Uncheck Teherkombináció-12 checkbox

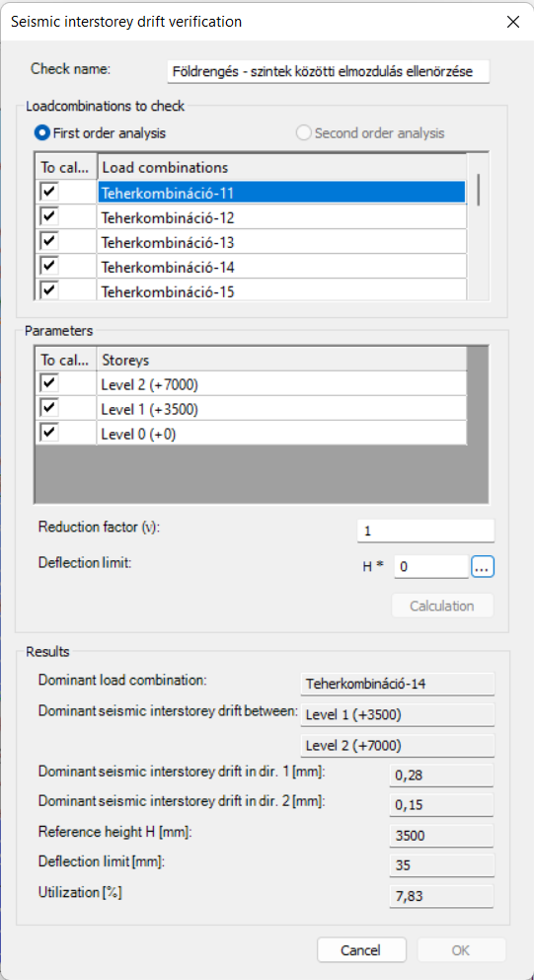click(49, 217)
